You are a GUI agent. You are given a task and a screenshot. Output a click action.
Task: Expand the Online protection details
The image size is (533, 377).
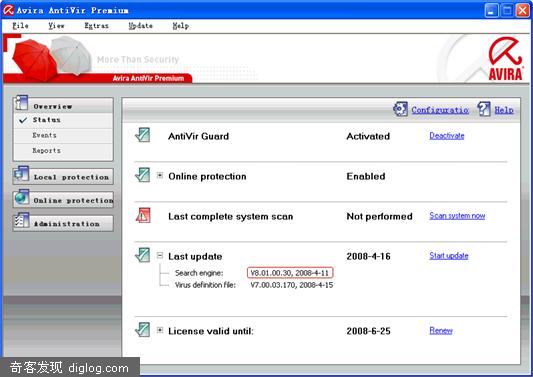[160, 175]
